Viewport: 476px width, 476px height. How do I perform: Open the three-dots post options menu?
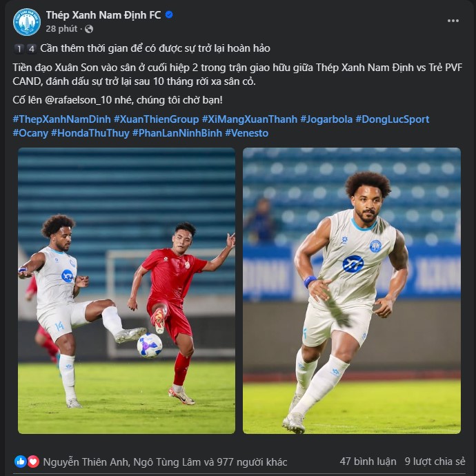pyautogui.click(x=453, y=21)
